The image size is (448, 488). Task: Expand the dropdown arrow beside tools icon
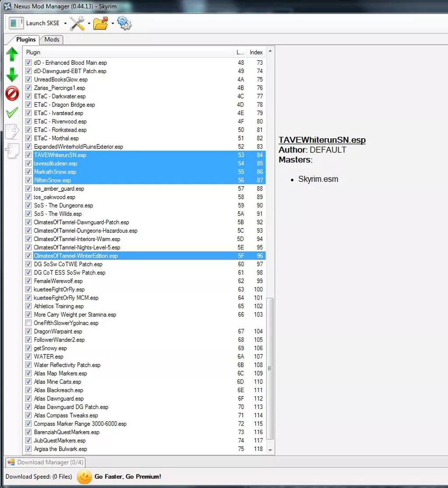pyautogui.click(x=89, y=24)
